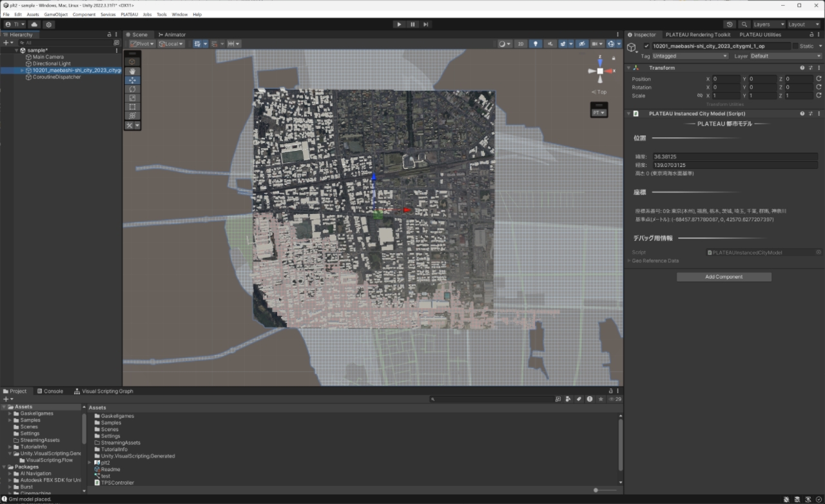Viewport: 825px width, 504px height.
Task: Open the Tag Untagged dropdown
Action: tap(690, 56)
